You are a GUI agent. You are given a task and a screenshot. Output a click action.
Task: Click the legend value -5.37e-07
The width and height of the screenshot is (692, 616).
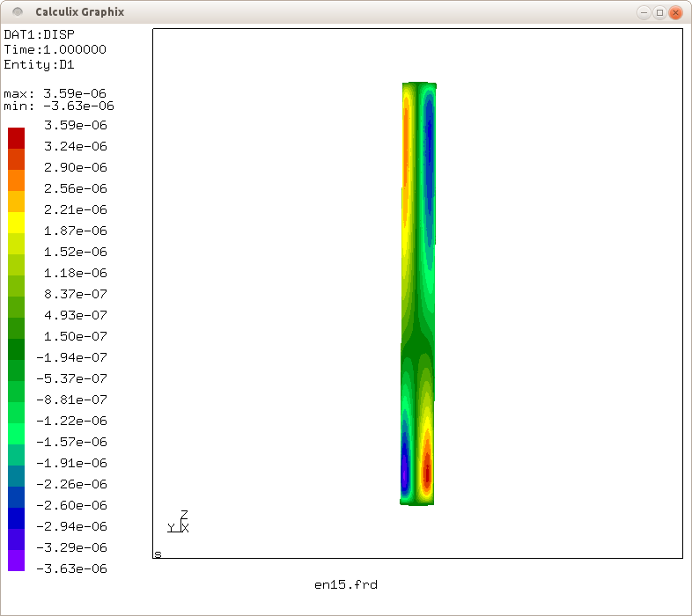tap(72, 378)
